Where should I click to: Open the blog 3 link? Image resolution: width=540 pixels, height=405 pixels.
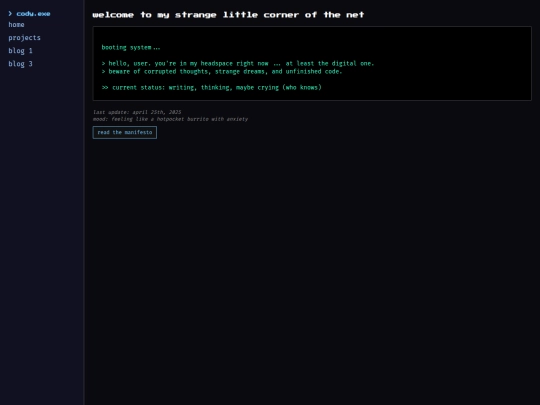(20, 64)
